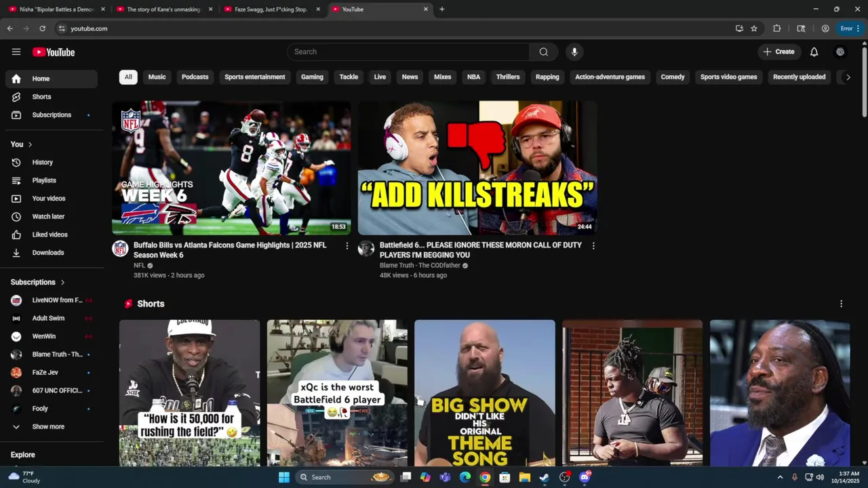This screenshot has width=868, height=488.
Task: Switch to the Faze Swagg browser tab
Action: point(271,9)
